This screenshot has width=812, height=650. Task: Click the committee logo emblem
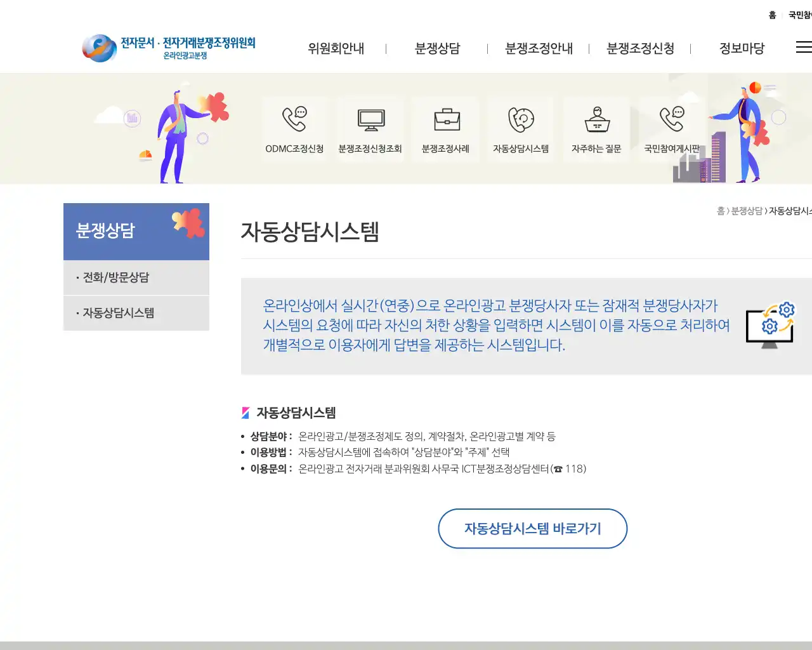coord(100,47)
